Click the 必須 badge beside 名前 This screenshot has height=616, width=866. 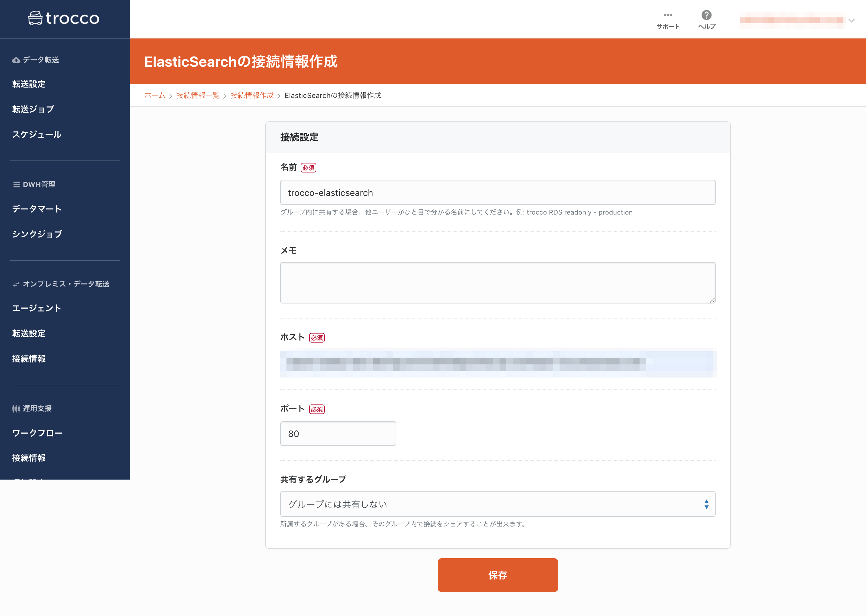(x=308, y=168)
